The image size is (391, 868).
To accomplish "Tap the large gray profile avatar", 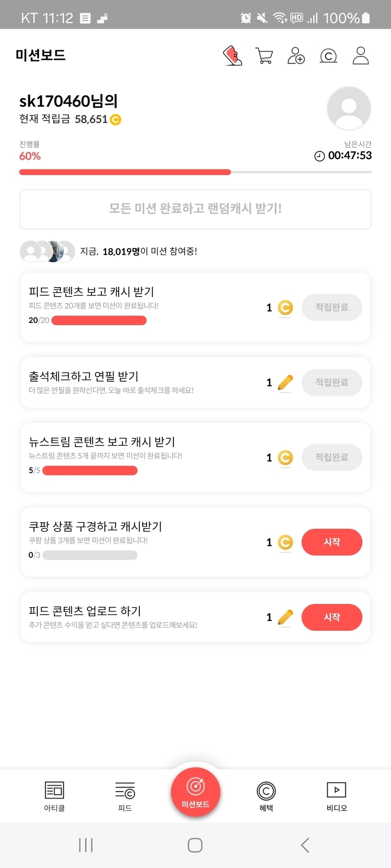I will tap(349, 108).
